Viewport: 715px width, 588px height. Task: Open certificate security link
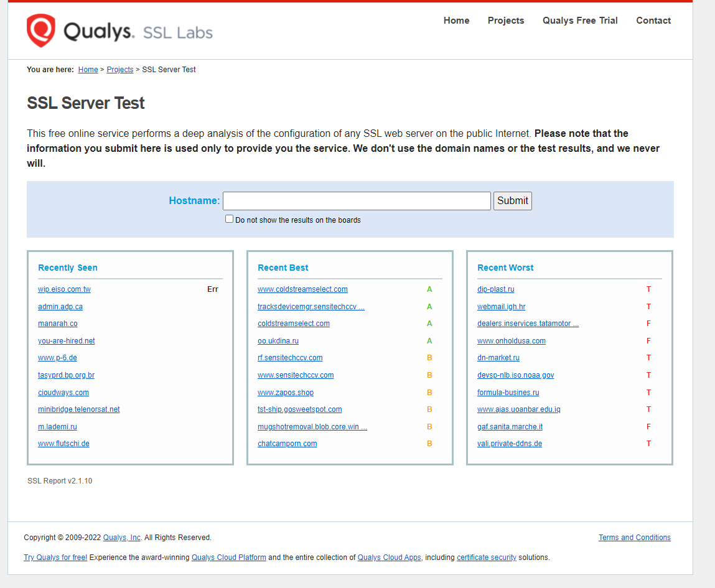(487, 557)
